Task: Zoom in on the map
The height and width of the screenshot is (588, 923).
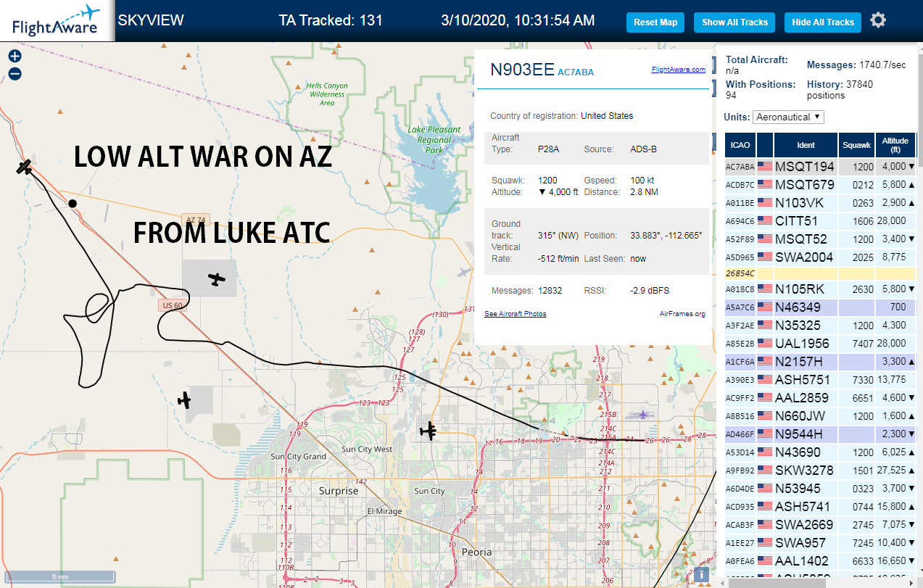Action: [x=15, y=56]
